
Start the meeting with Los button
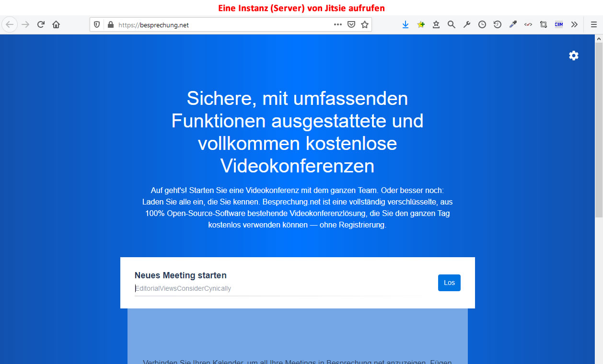449,283
